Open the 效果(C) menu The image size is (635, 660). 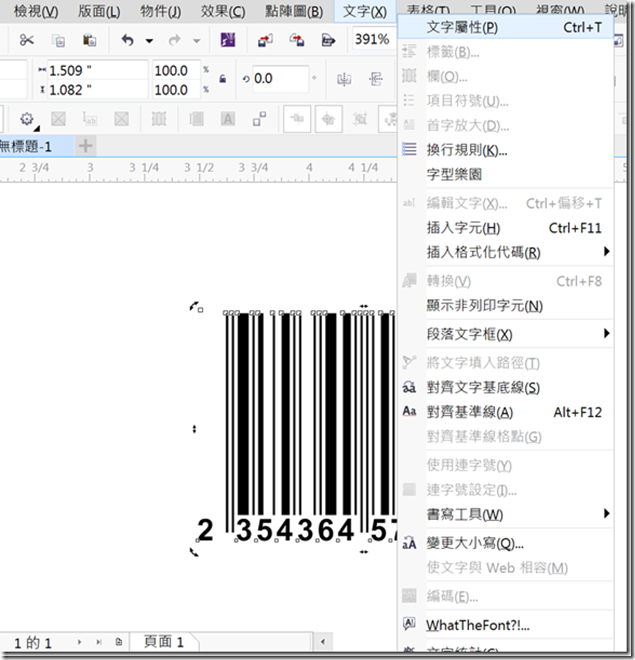(223, 11)
